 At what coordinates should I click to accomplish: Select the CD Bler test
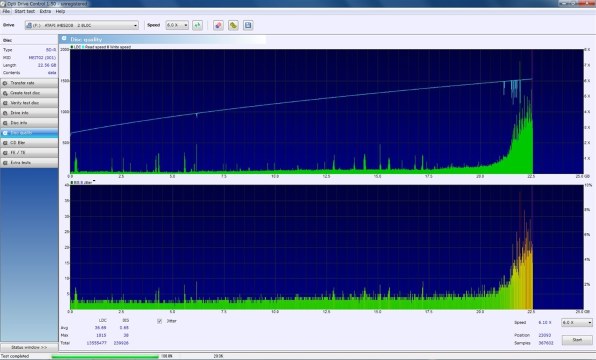point(29,143)
